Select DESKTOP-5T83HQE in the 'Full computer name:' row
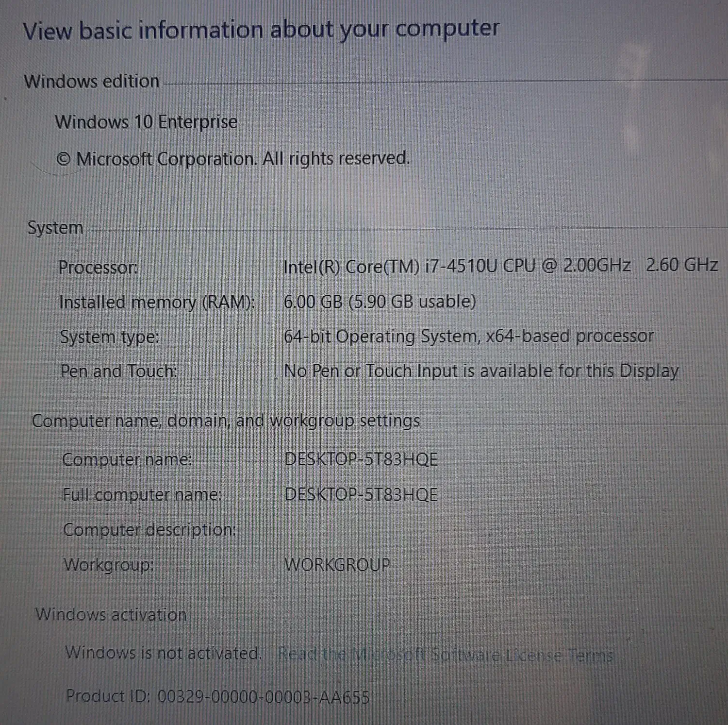The width and height of the screenshot is (728, 725). click(361, 495)
